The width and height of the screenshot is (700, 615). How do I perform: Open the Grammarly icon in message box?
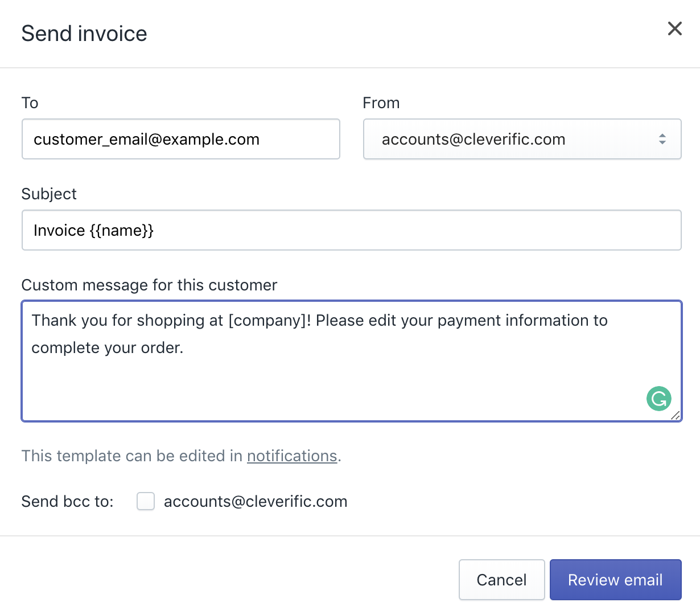pos(659,399)
